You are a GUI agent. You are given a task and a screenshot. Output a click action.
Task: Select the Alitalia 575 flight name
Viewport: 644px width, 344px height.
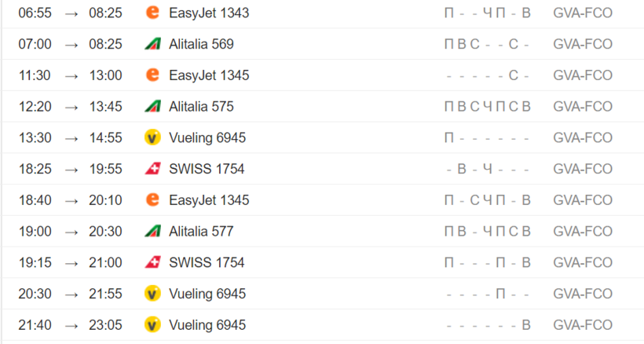pyautogui.click(x=201, y=106)
